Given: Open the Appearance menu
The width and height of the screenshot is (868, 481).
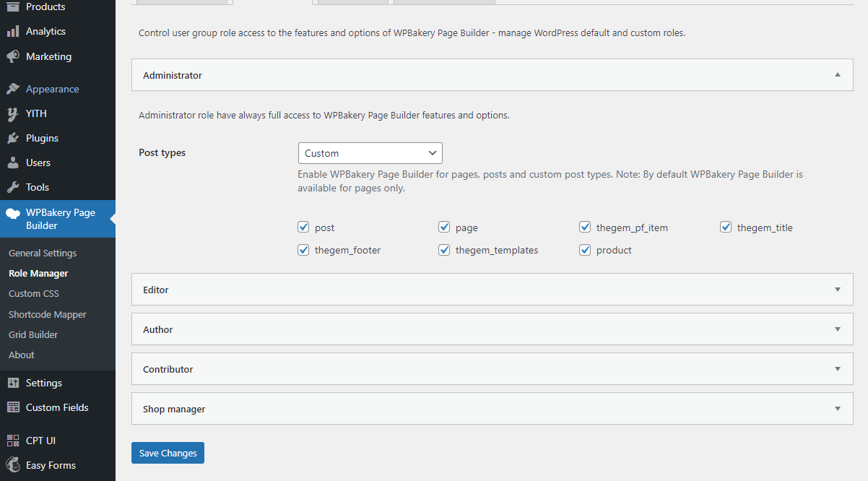Looking at the screenshot, I should pyautogui.click(x=58, y=89).
